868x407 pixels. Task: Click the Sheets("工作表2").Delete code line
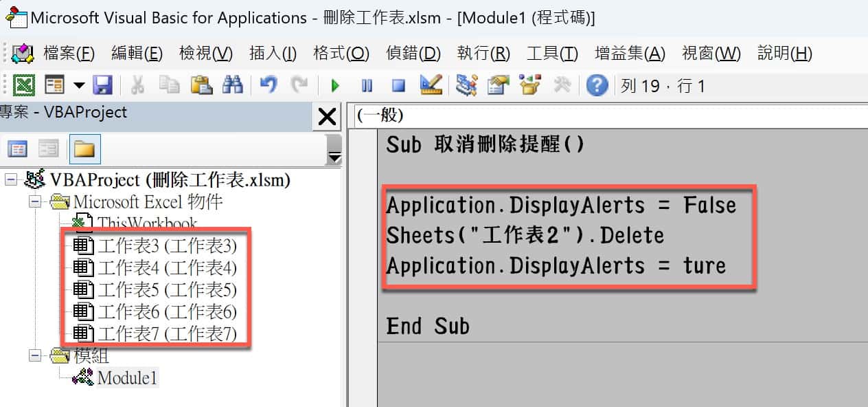(525, 235)
